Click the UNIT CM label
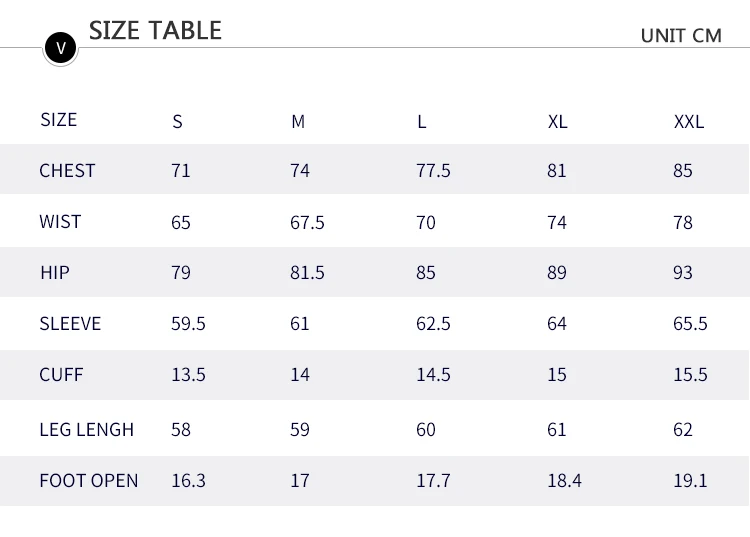Image resolution: width=750 pixels, height=537 pixels. [x=680, y=35]
